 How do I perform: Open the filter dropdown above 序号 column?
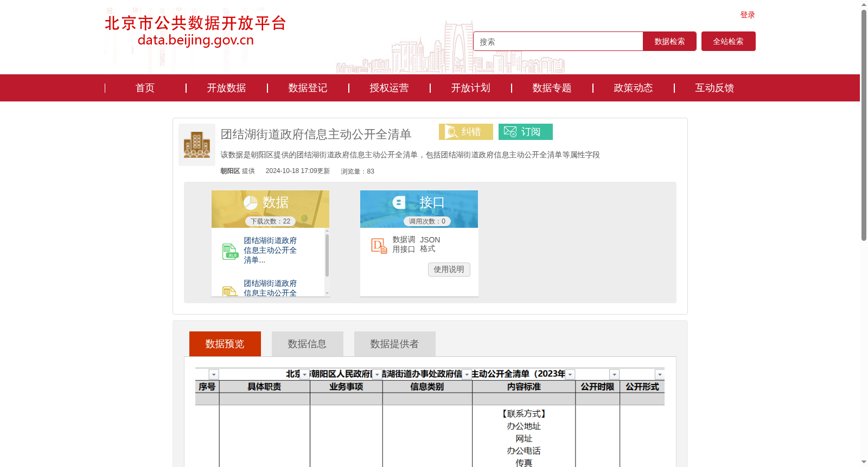coord(214,374)
